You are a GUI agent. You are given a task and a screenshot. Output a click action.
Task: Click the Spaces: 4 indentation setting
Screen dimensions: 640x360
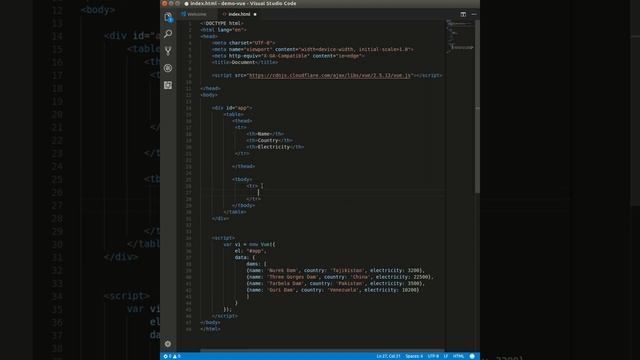pos(414,356)
